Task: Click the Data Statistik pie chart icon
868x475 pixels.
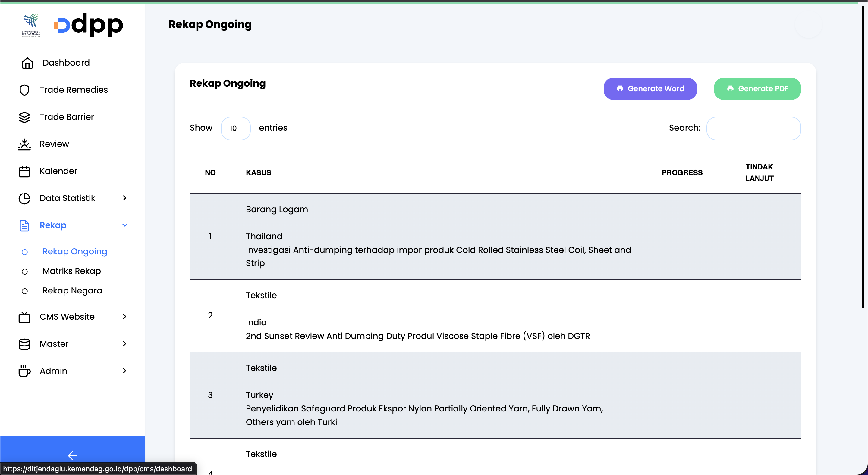Action: [24, 198]
